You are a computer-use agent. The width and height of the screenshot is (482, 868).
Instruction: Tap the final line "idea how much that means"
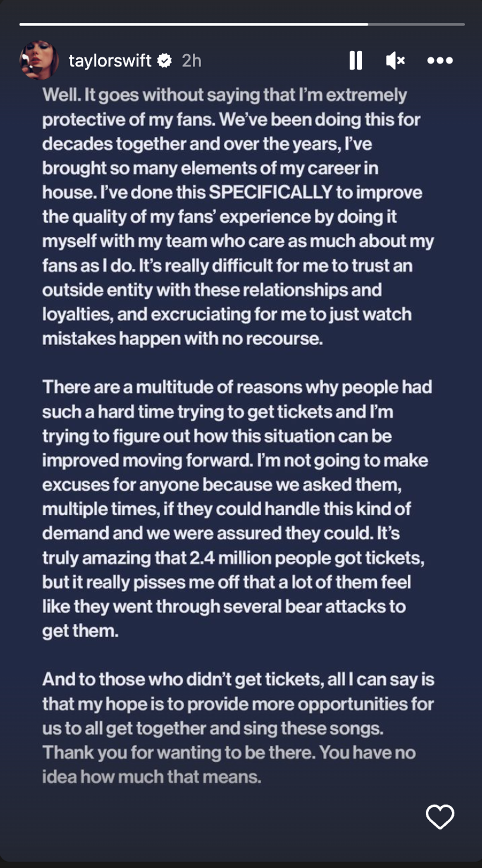click(x=151, y=776)
